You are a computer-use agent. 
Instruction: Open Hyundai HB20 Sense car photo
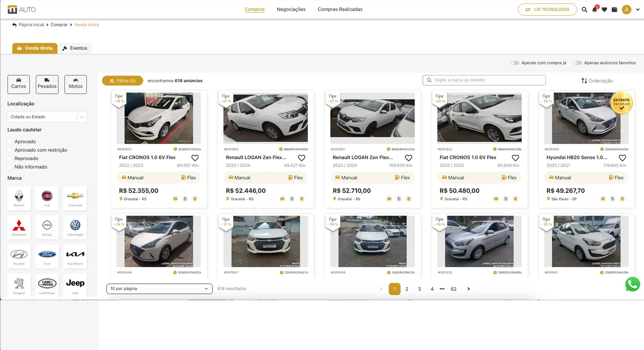[x=586, y=118]
